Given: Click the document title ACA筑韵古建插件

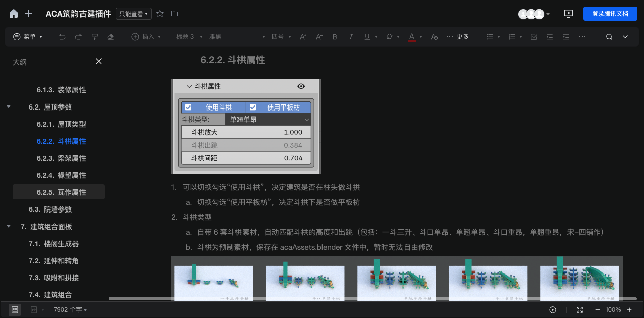Looking at the screenshot, I should (78, 14).
